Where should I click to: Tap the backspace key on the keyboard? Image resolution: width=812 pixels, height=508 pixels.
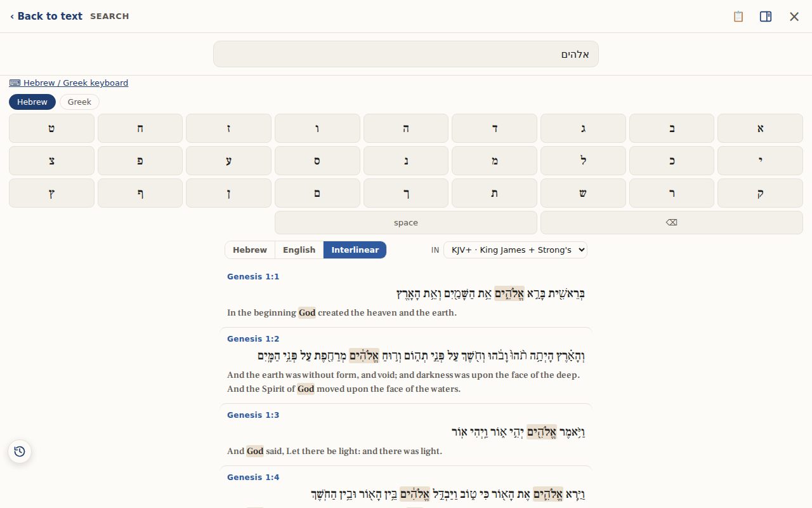[x=672, y=223]
